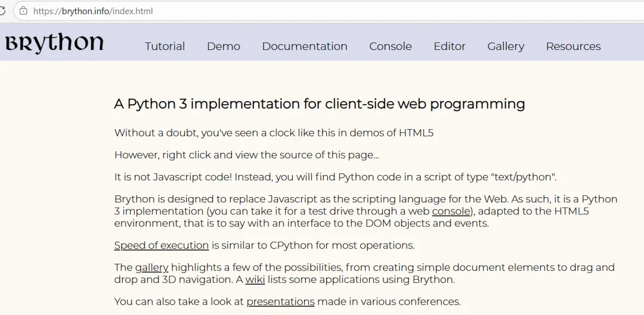Open the Editor nav item
This screenshot has height=315, width=644.
pos(449,46)
